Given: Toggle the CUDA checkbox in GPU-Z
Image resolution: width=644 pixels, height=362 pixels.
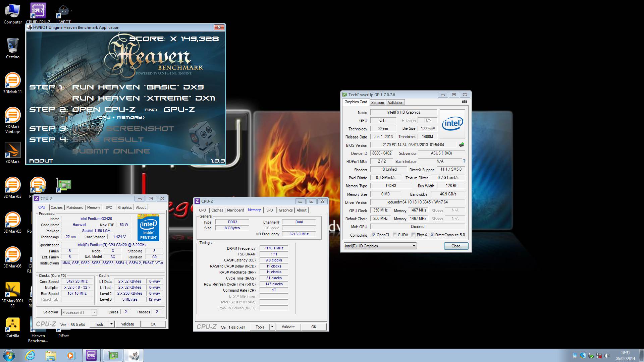Looking at the screenshot, I should [x=395, y=235].
